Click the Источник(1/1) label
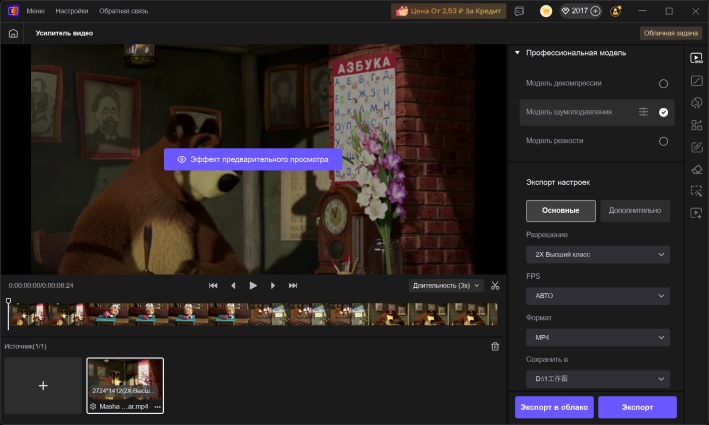Image resolution: width=709 pixels, height=425 pixels. click(x=25, y=346)
